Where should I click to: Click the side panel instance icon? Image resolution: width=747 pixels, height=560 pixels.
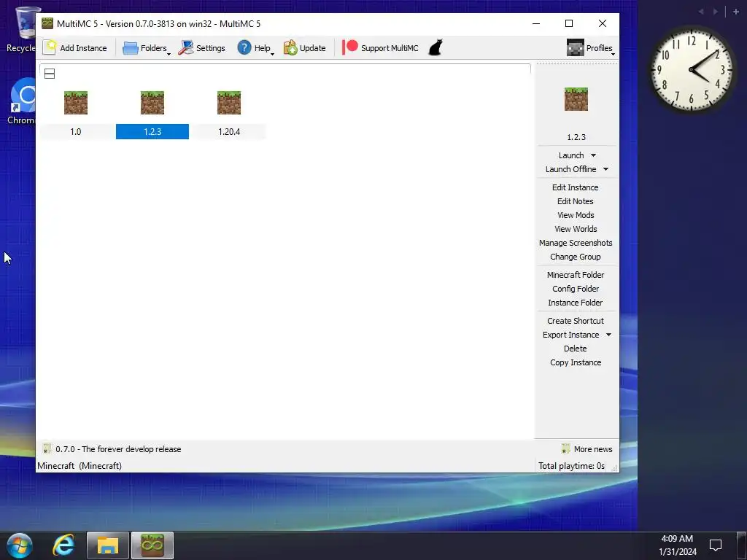[576, 99]
